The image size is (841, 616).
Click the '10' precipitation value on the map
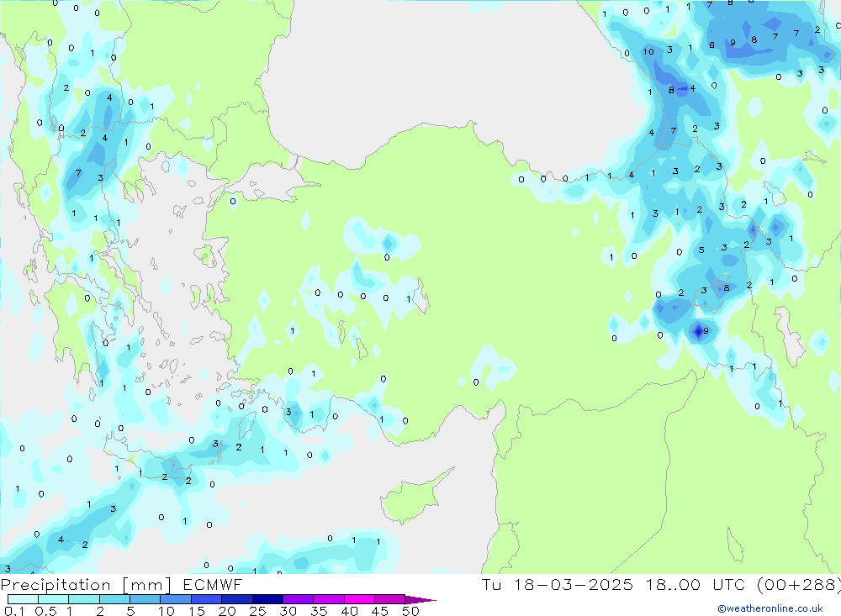point(648,52)
